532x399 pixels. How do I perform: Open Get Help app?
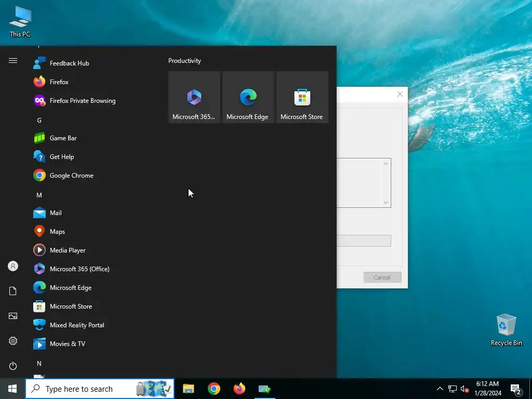(91, 157)
